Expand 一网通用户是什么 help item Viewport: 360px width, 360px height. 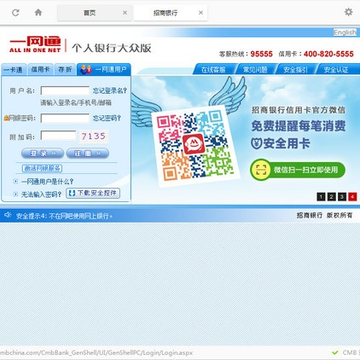[47, 182]
